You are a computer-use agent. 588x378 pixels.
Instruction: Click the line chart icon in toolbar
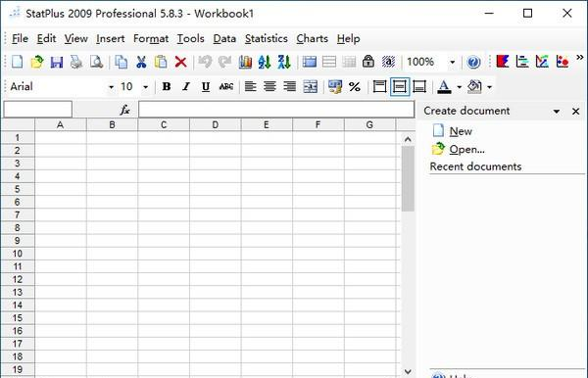542,62
